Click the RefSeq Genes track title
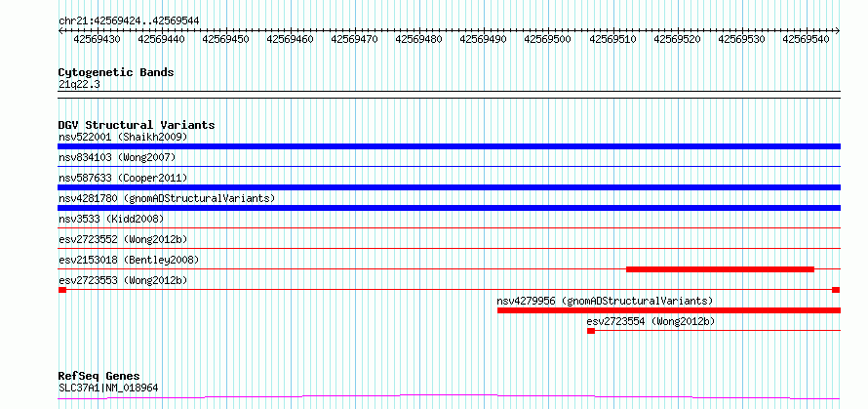The height and width of the screenshot is (409, 868). click(99, 377)
